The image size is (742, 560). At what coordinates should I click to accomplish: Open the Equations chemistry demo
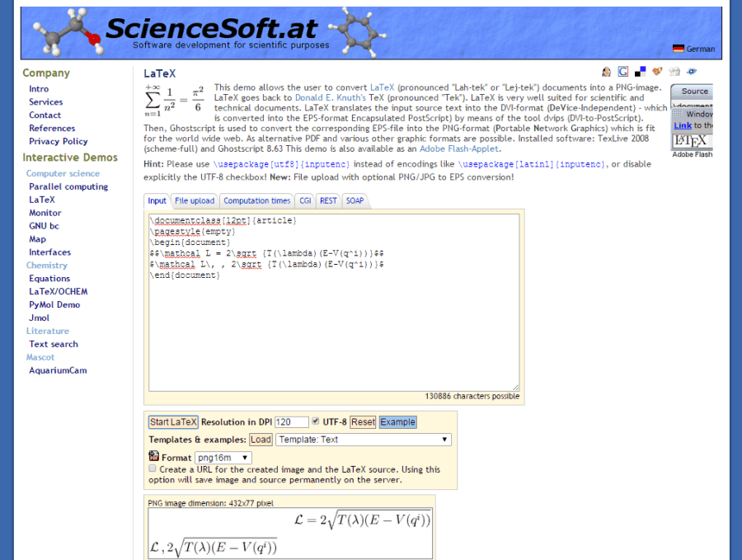pyautogui.click(x=49, y=278)
